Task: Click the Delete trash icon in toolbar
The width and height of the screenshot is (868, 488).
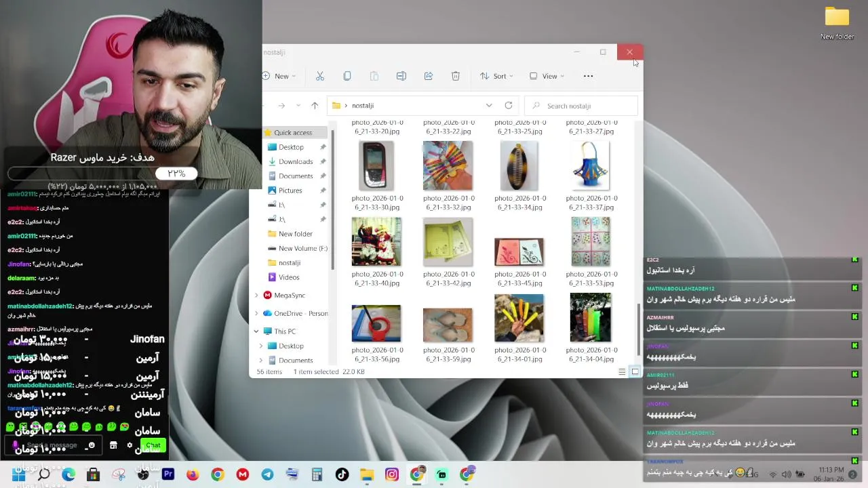Action: [456, 76]
